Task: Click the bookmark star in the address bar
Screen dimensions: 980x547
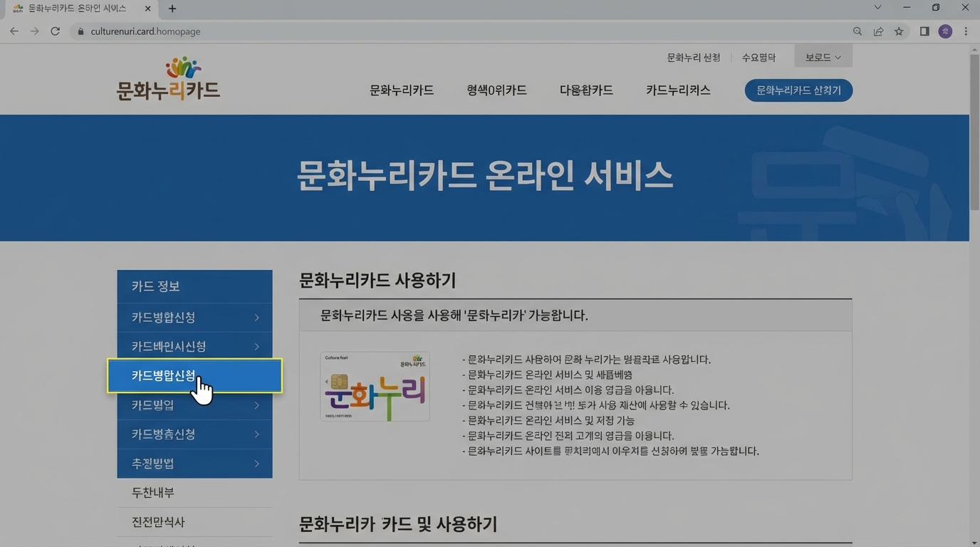Action: [x=898, y=31]
